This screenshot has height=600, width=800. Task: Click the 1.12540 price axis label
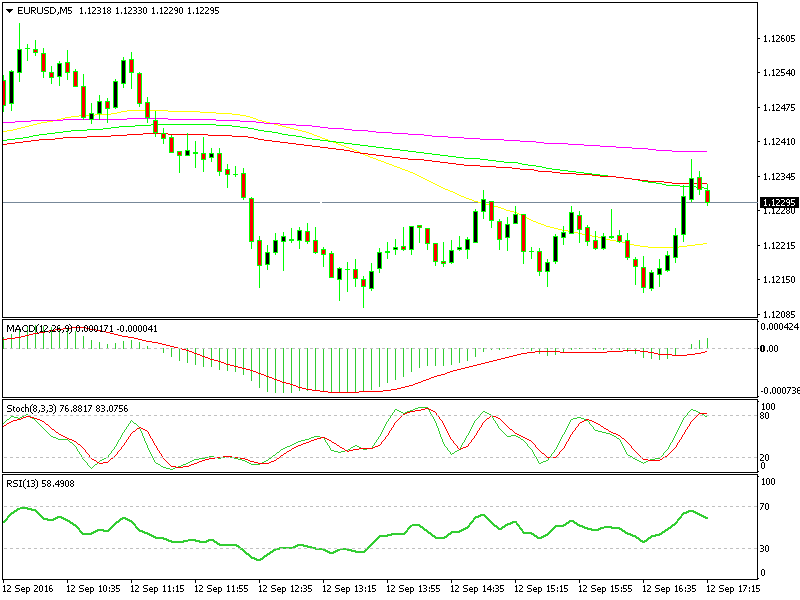(779, 73)
